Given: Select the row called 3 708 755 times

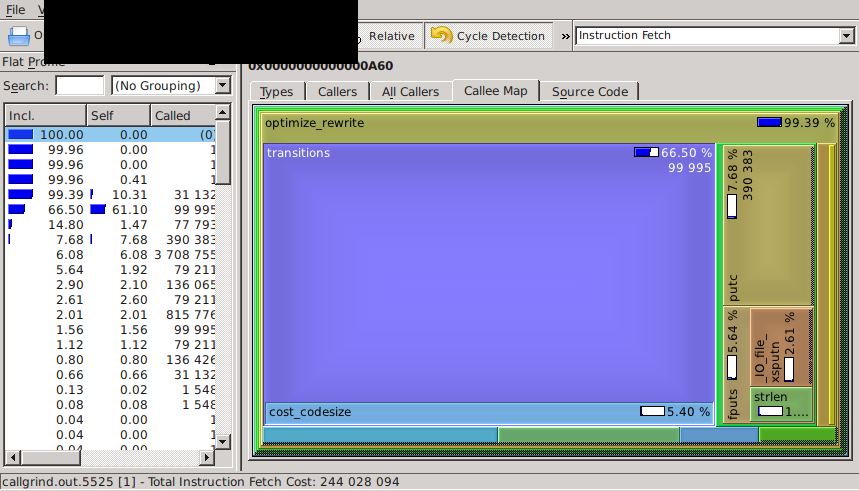Looking at the screenshot, I should [x=110, y=255].
